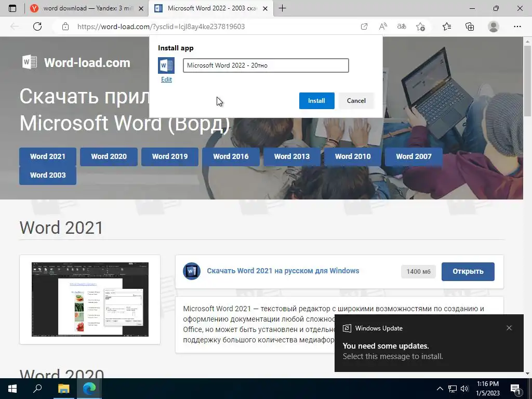
Task: Open File Explorer from the taskbar
Action: [63, 389]
